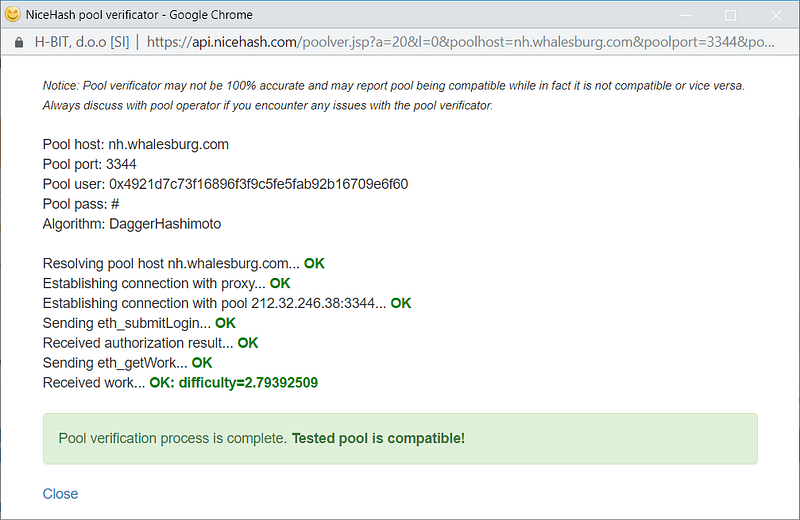Click 'Sending eth_getWork... OK' line
Image resolution: width=800 pixels, height=520 pixels.
click(128, 363)
